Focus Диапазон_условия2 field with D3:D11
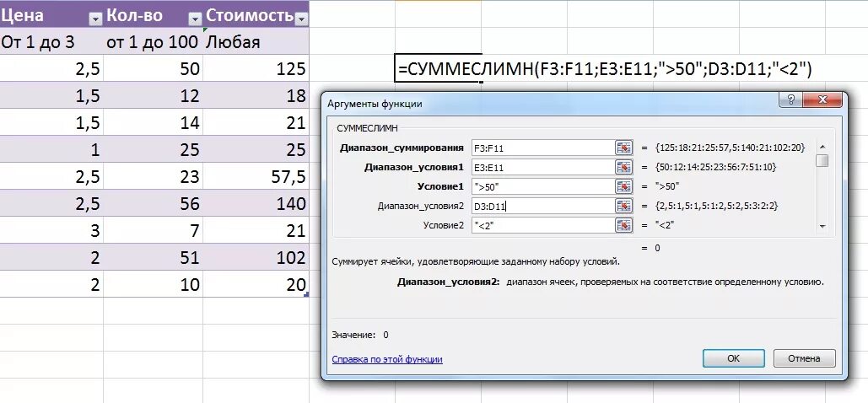This screenshot has height=403, width=868. pyautogui.click(x=542, y=206)
